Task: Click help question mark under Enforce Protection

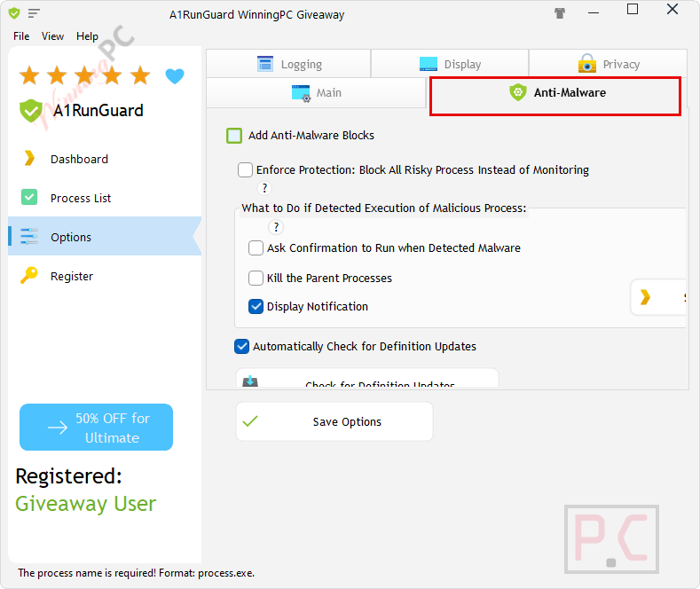Action: tap(264, 188)
